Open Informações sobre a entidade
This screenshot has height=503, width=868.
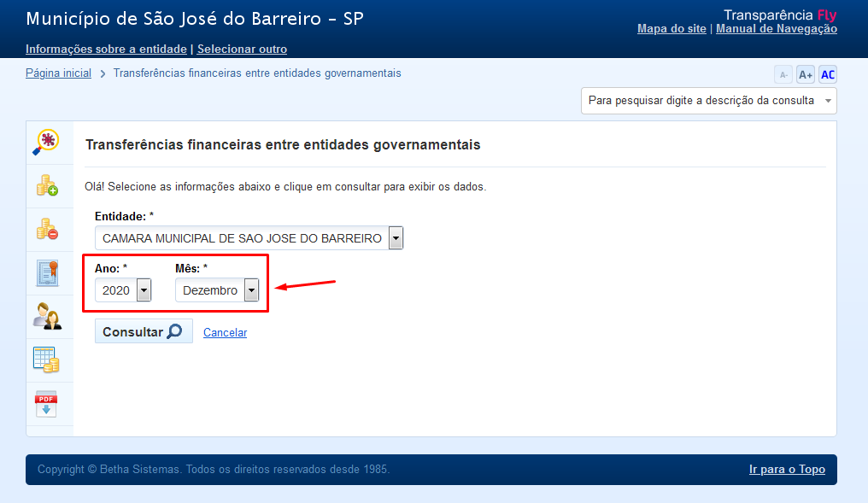tap(106, 49)
